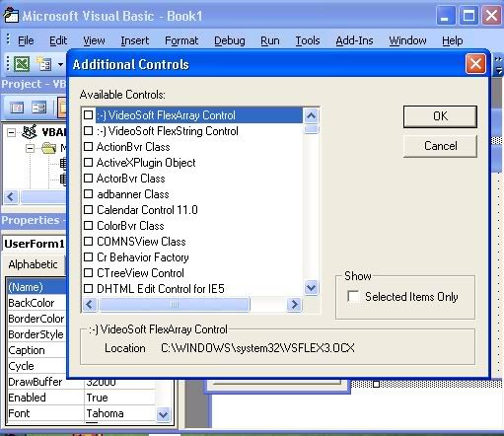Check DHTML Edit Control for IE5 checkbox

88,288
